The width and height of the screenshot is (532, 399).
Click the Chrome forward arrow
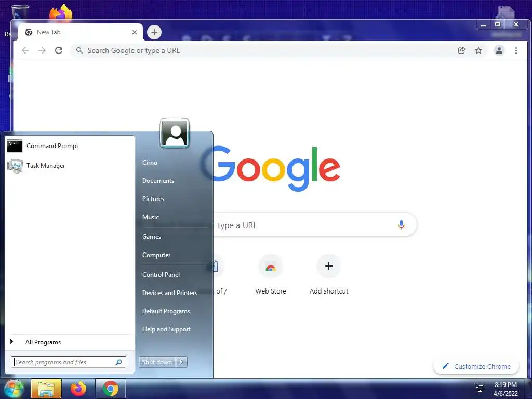[x=42, y=50]
